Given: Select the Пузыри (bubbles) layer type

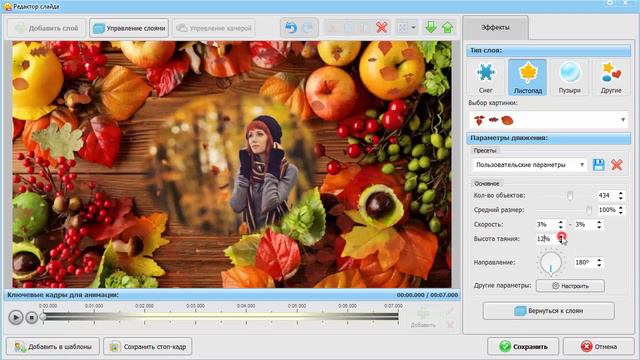Looking at the screenshot, I should [x=569, y=78].
